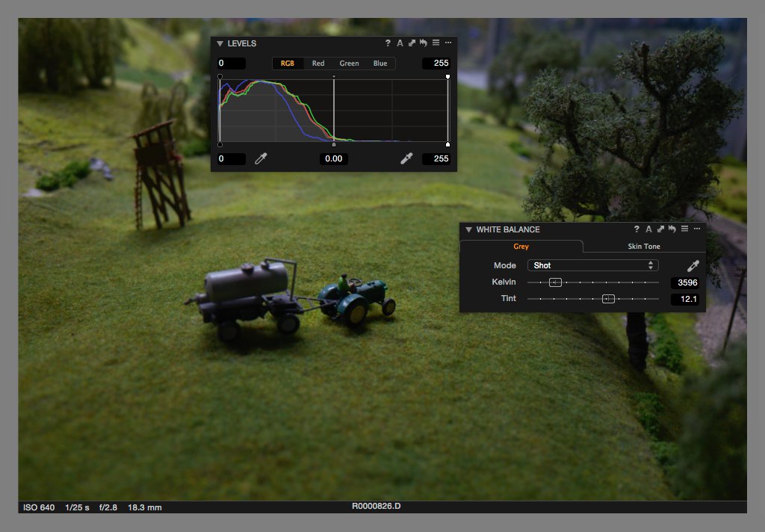Viewport: 765px width, 532px height.
Task: Click the Kelvin value field 3596
Action: pyautogui.click(x=685, y=282)
